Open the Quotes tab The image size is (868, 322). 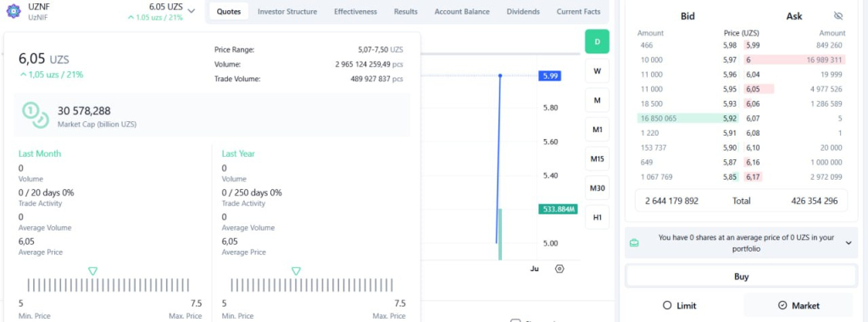pos(229,12)
